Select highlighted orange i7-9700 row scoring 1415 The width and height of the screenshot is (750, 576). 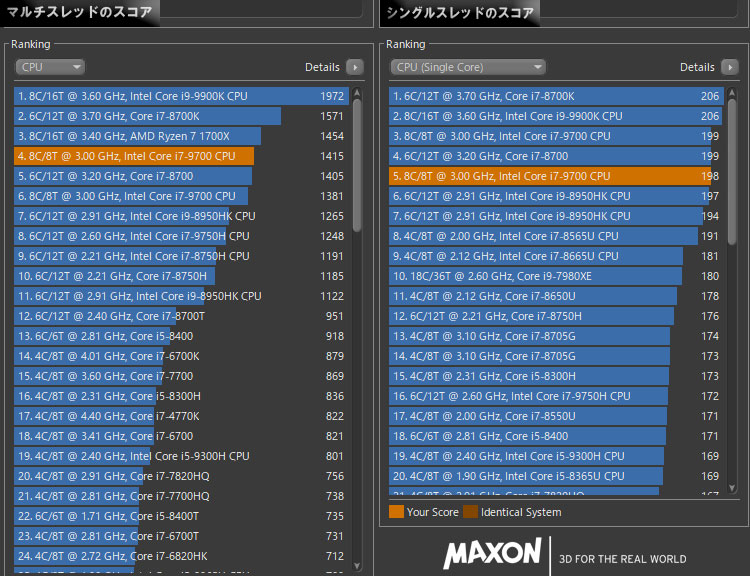click(181, 156)
